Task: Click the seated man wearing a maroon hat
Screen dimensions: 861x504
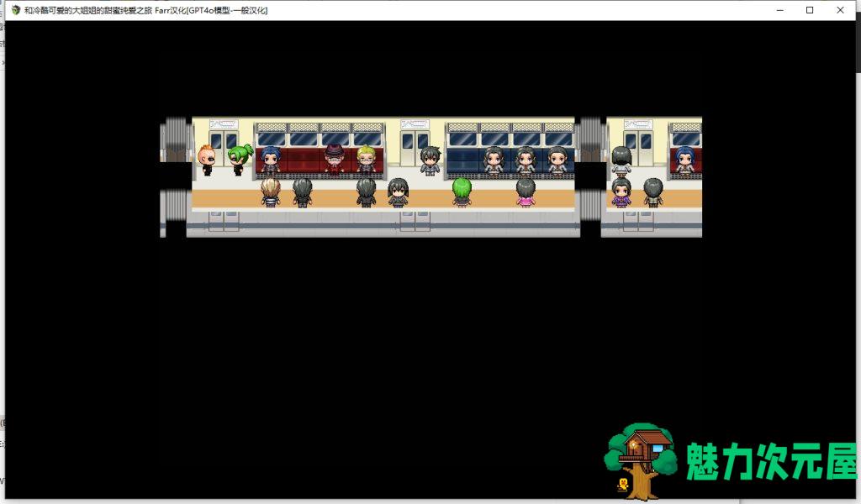Action: [334, 159]
